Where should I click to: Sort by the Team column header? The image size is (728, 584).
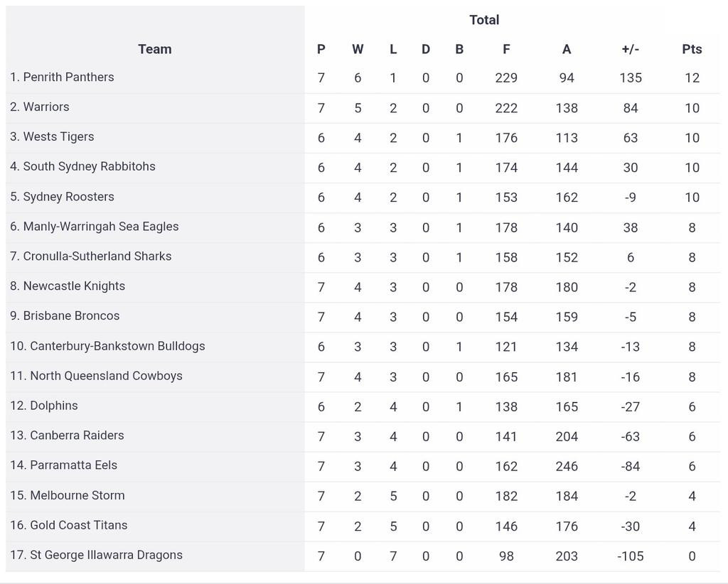154,49
